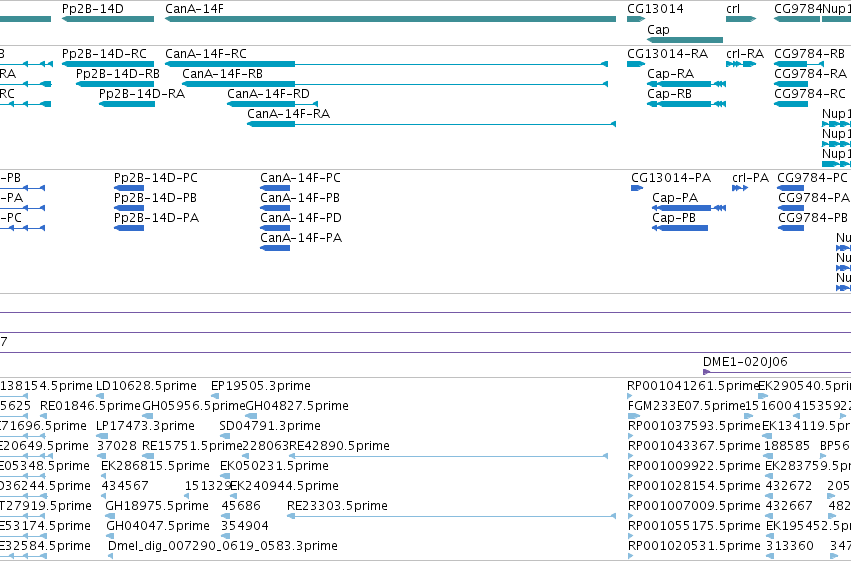Viewport: 851px width, 561px height.
Task: Click EST FGM233E07.5prime
Action: 686,406
